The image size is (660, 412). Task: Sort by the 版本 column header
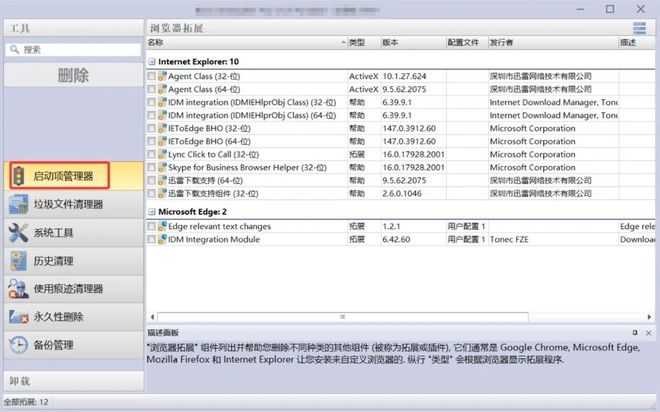pyautogui.click(x=413, y=43)
